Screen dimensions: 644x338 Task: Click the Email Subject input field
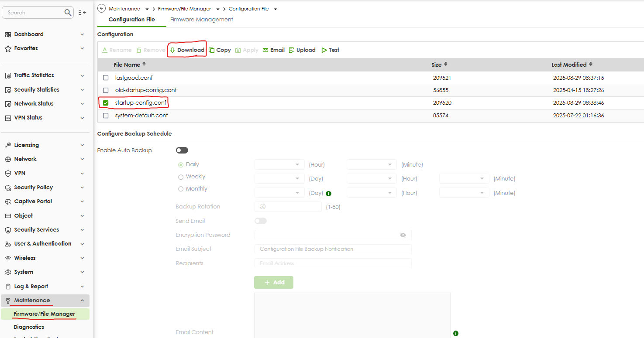333,249
